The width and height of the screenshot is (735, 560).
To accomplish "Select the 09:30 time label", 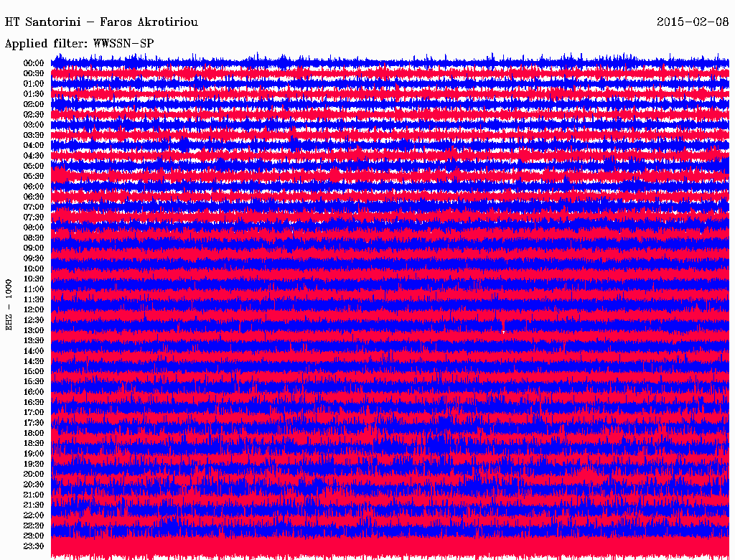I will (x=34, y=258).
